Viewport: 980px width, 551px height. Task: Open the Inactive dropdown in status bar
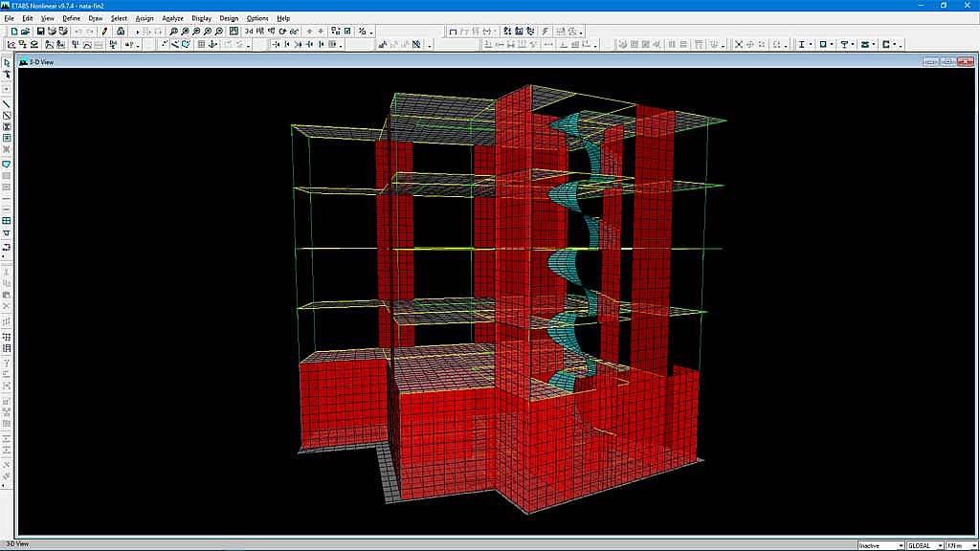[880, 545]
